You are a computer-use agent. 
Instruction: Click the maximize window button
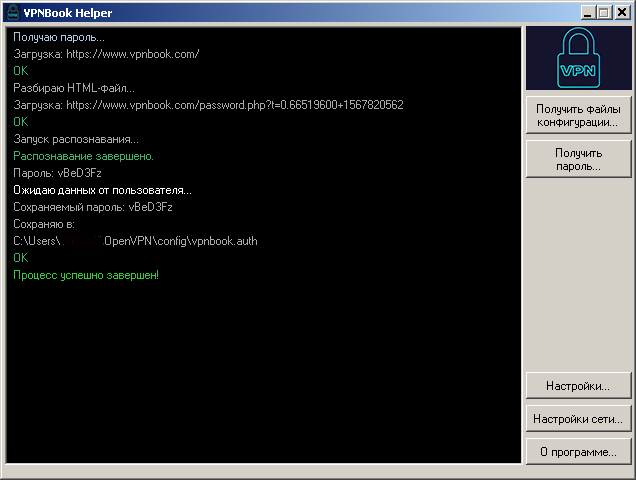click(604, 13)
